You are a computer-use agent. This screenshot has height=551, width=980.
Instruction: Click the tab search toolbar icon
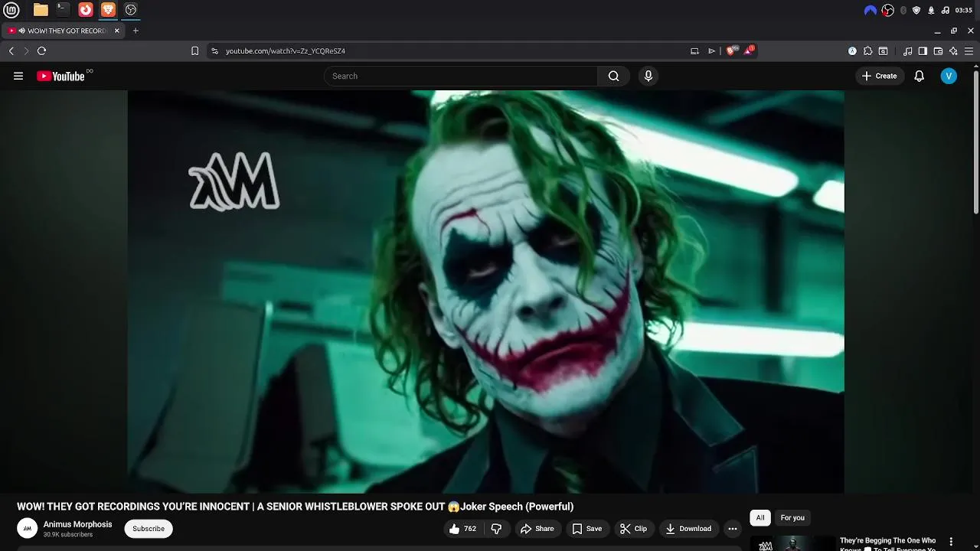[x=883, y=51]
